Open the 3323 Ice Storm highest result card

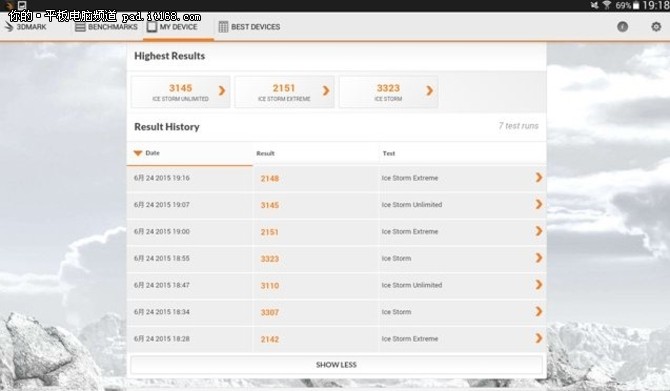(x=388, y=92)
